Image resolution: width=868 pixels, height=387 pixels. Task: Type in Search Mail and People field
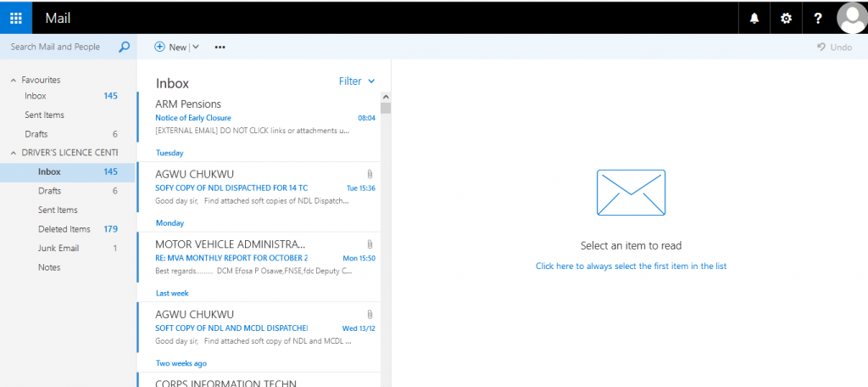[59, 48]
